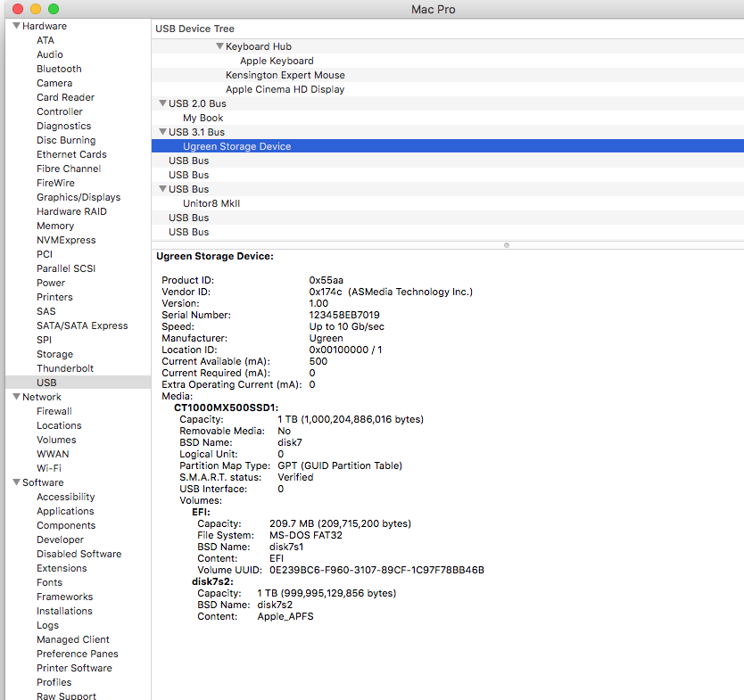Select Locations under Network
Viewport: 744px width, 700px height.
(x=59, y=425)
